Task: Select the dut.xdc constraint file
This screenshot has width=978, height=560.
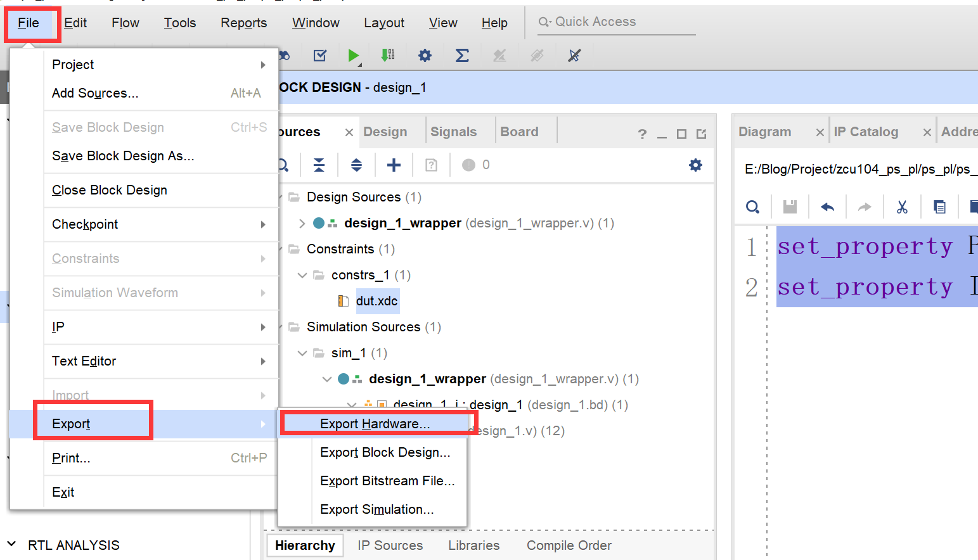Action: [376, 301]
